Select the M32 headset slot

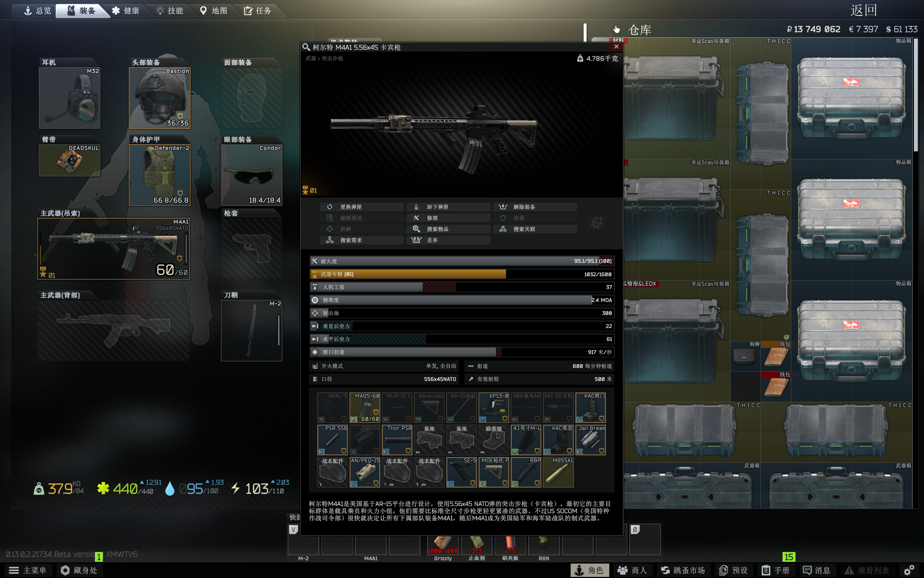click(x=70, y=98)
